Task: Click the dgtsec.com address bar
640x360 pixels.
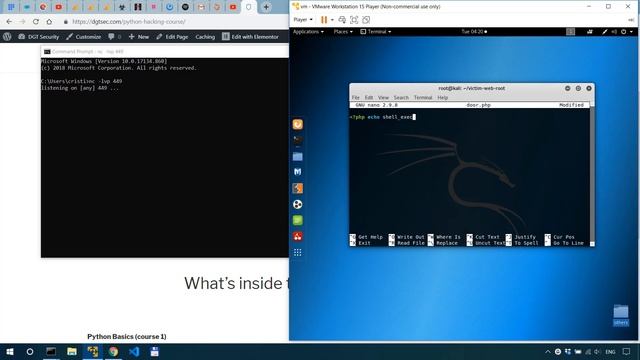Action: click(129, 22)
